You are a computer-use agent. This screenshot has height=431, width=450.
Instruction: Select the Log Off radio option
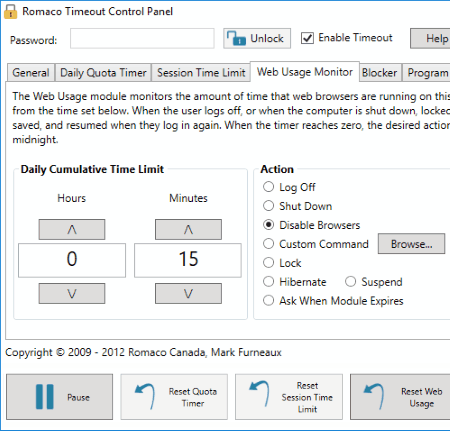tap(268, 187)
